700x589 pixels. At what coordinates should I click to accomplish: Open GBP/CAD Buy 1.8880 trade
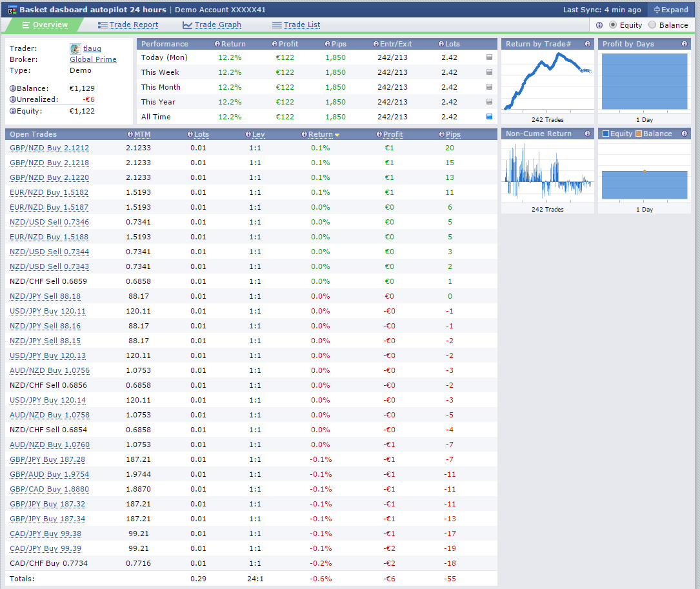(49, 489)
